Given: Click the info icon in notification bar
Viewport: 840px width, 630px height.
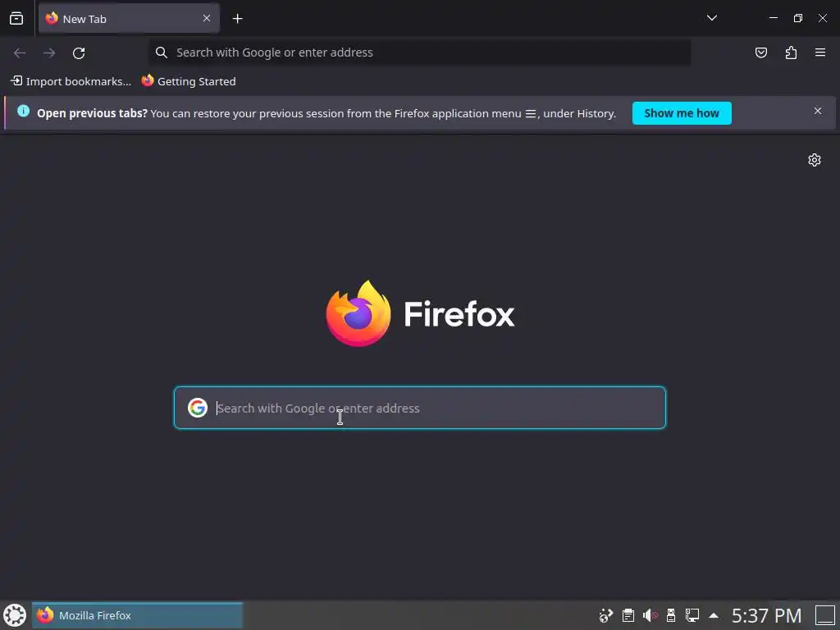Looking at the screenshot, I should point(23,112).
